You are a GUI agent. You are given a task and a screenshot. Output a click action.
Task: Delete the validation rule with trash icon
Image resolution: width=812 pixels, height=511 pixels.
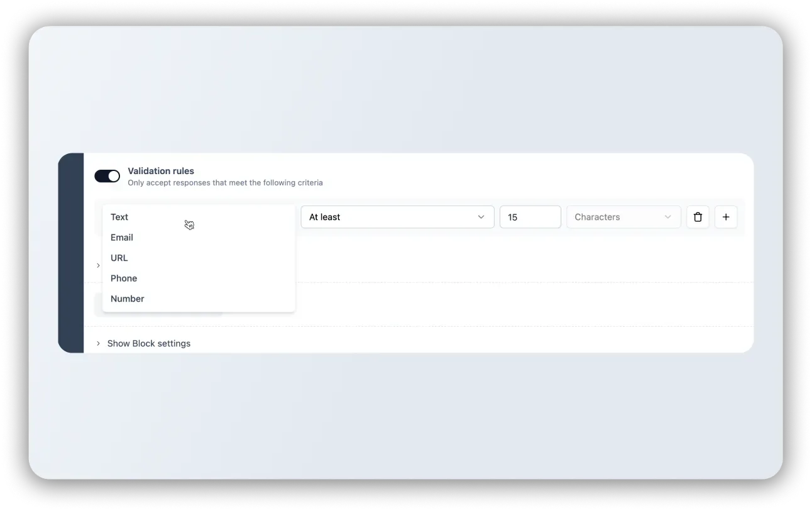pyautogui.click(x=698, y=217)
